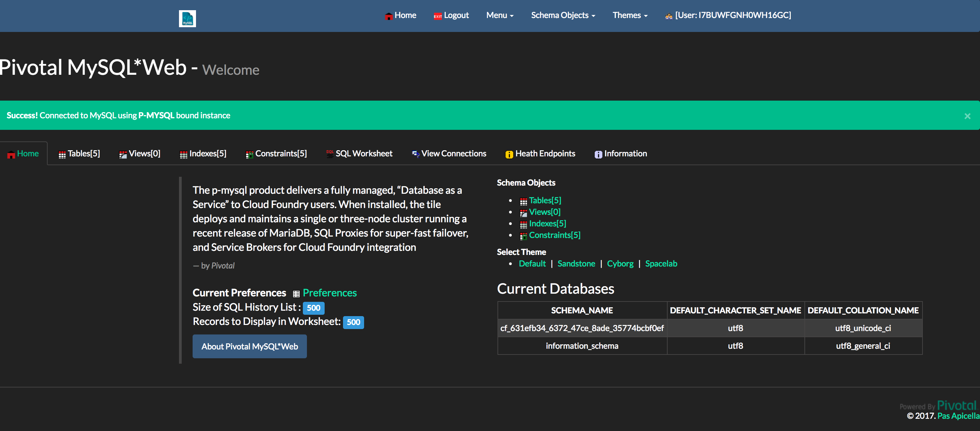980x431 pixels.
Task: Click the MySQL logo icon in navbar
Action: [x=187, y=18]
